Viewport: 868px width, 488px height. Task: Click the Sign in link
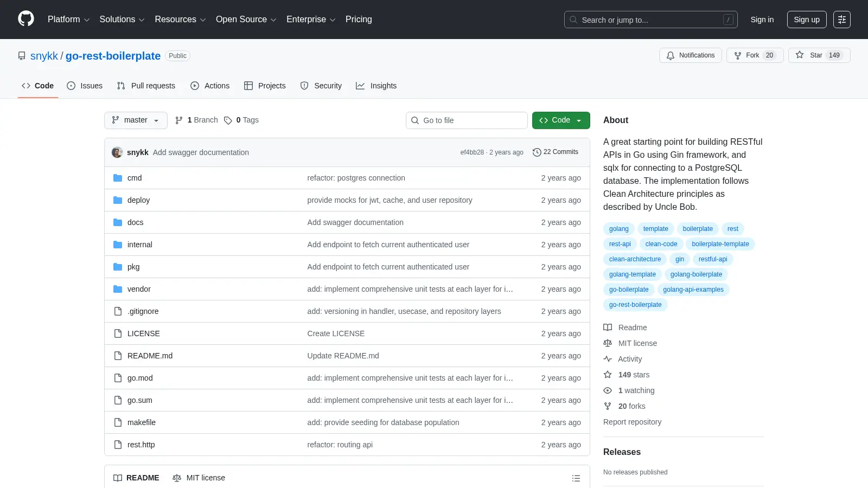(x=762, y=20)
